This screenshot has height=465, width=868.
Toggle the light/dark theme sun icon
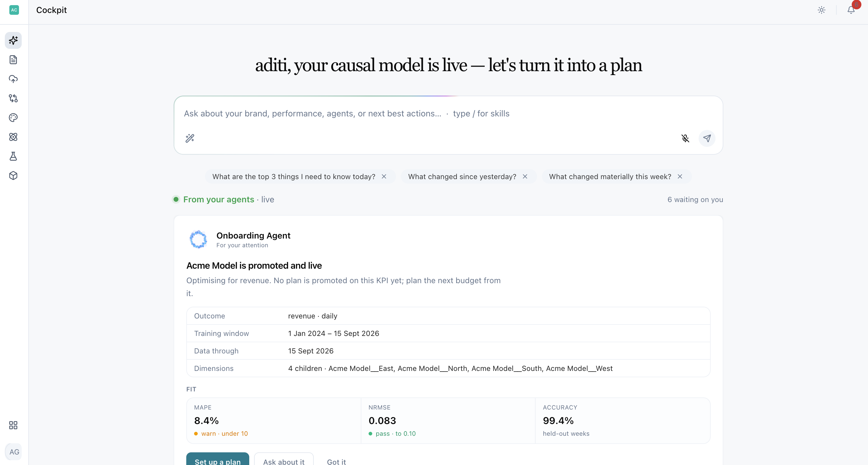click(822, 10)
